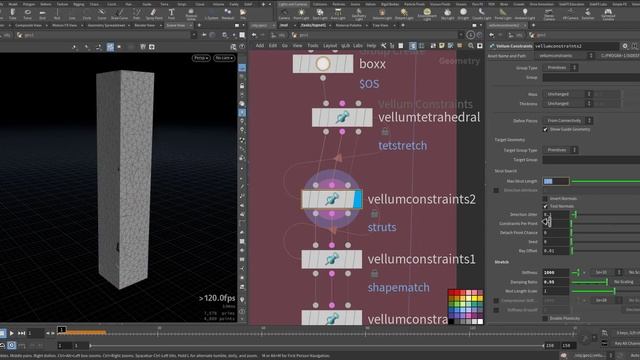Select the Null shelf tool
This screenshot has height=360, width=640.
57,14
